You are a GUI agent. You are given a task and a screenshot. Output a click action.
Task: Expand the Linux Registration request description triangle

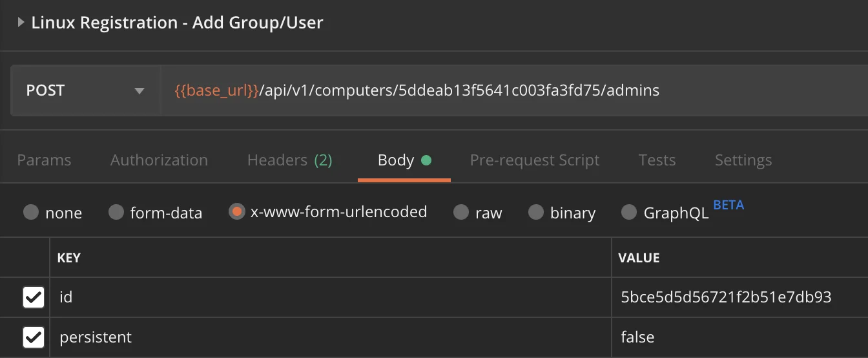[21, 23]
